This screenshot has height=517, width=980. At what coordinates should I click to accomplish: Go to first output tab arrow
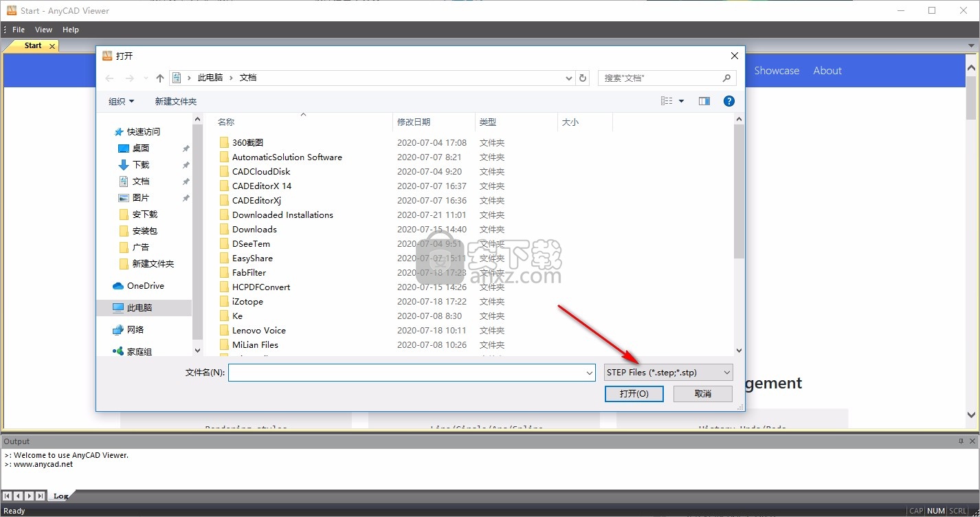tap(7, 496)
